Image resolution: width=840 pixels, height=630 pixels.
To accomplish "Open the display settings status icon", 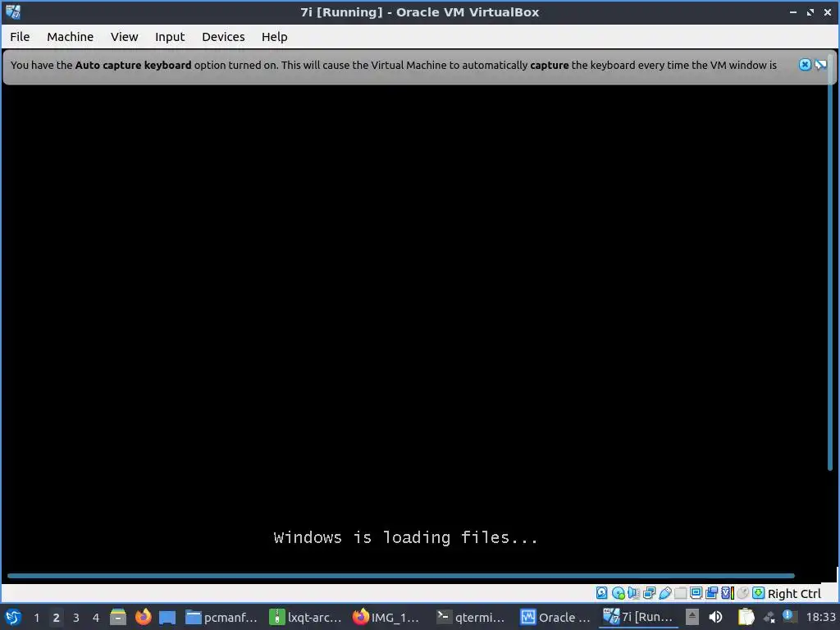I will (696, 593).
